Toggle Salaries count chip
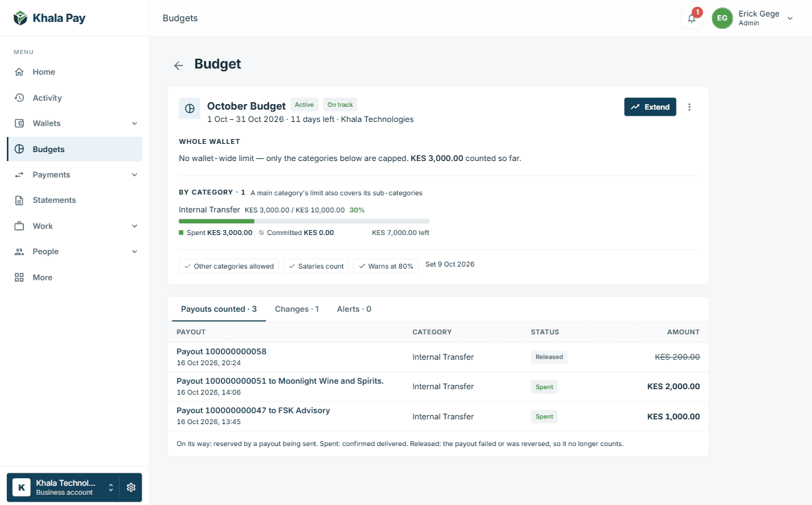Image resolution: width=812 pixels, height=505 pixels. pyautogui.click(x=316, y=266)
